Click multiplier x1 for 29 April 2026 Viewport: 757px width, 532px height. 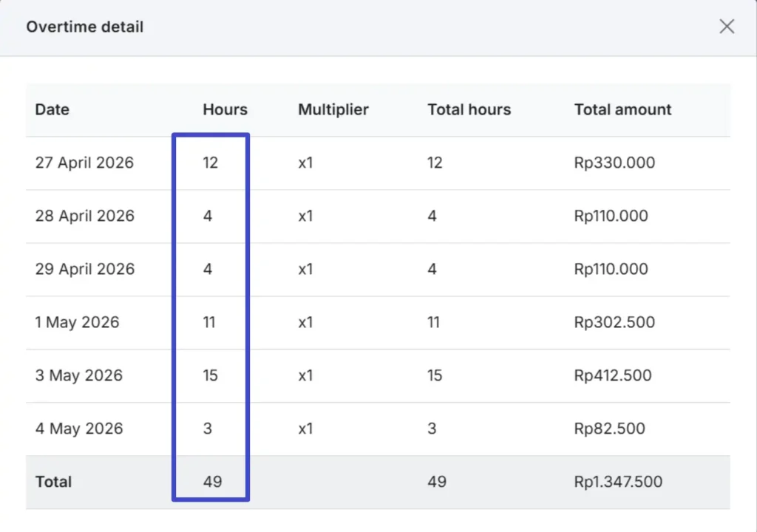pos(305,269)
